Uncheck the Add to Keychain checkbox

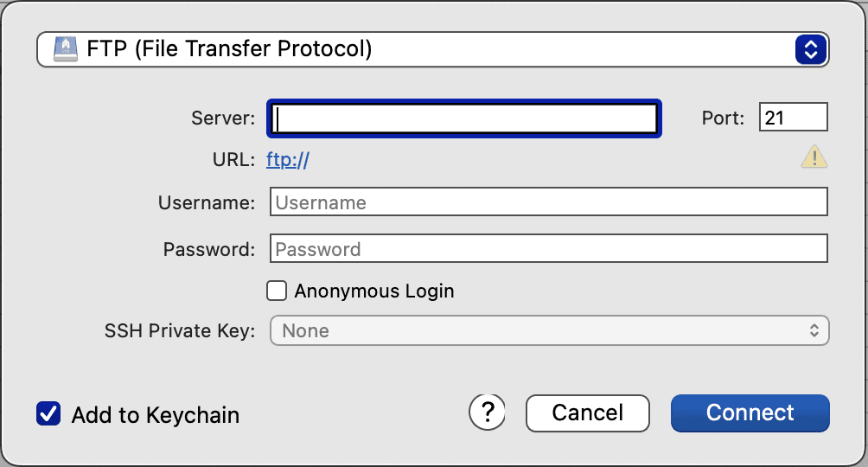pos(48,413)
